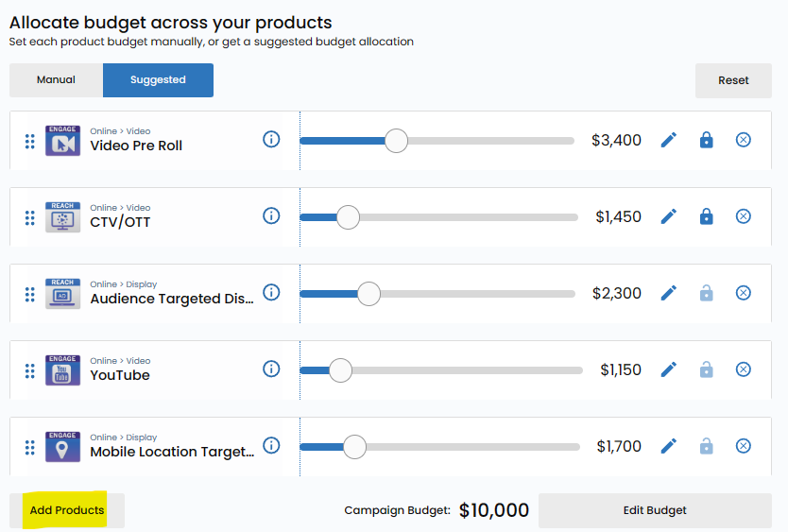Lock the YouTube budget amount
The width and height of the screenshot is (788, 532).
(706, 369)
